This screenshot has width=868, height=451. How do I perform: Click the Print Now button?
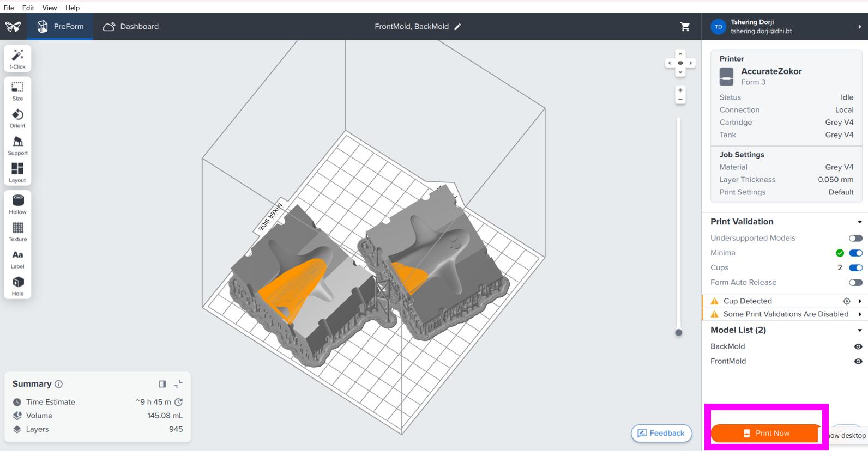pyautogui.click(x=766, y=433)
